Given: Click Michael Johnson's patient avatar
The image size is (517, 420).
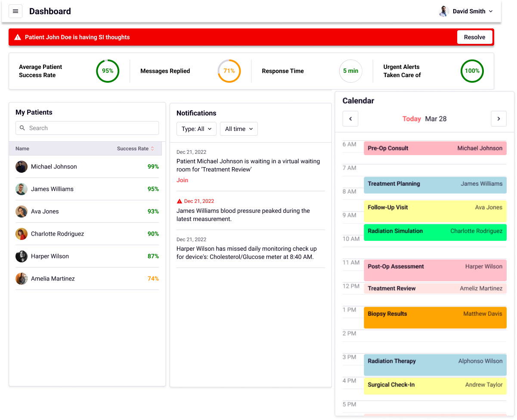Looking at the screenshot, I should tap(22, 167).
